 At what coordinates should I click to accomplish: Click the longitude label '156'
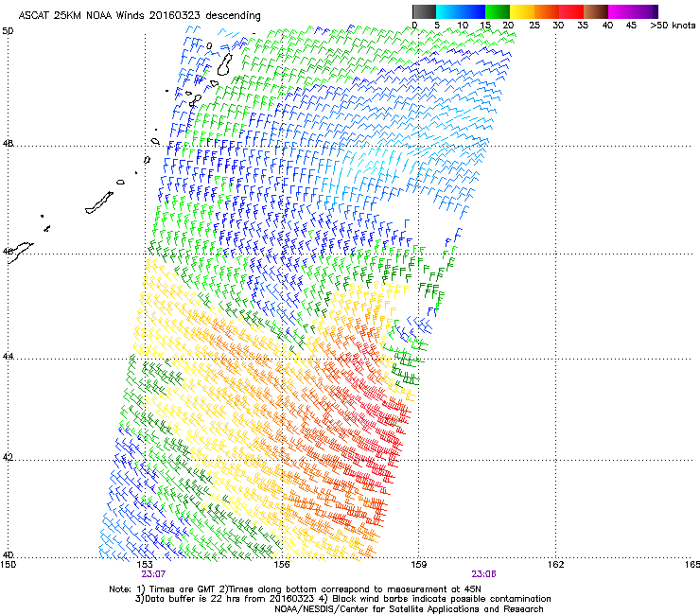pyautogui.click(x=282, y=565)
